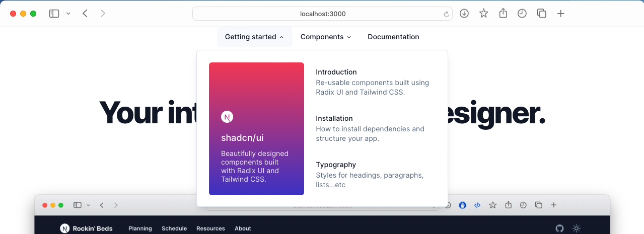644x234 pixels.
Task: Click 'Re-usable components built using' description text
Action: [373, 83]
